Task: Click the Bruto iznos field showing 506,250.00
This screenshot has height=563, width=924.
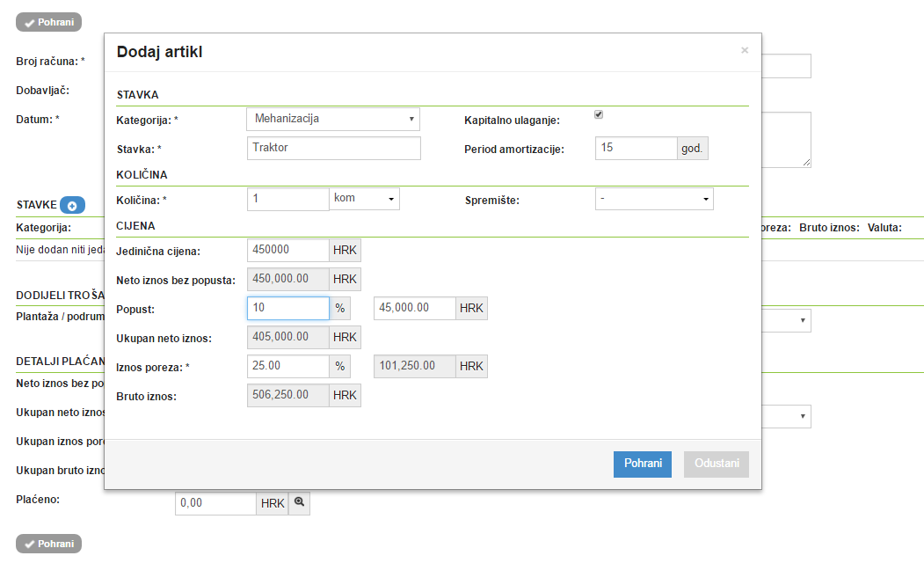Action: click(x=287, y=396)
